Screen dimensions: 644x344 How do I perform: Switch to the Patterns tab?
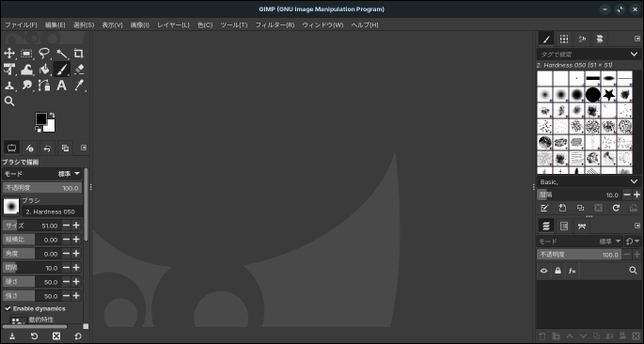tap(564, 39)
